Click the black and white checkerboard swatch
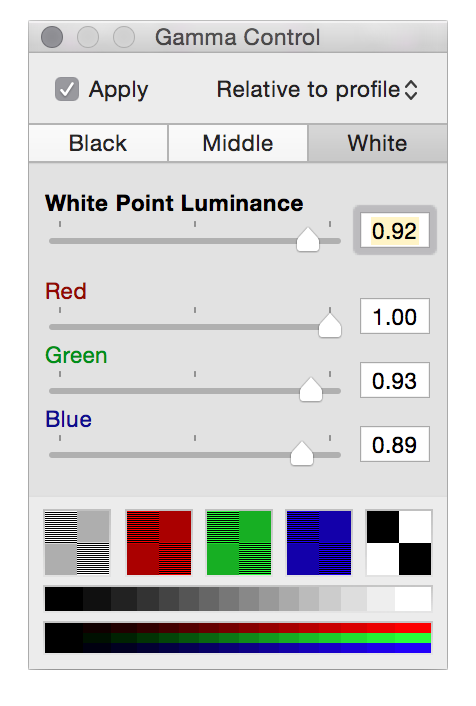This screenshot has width=476, height=706. point(399,543)
